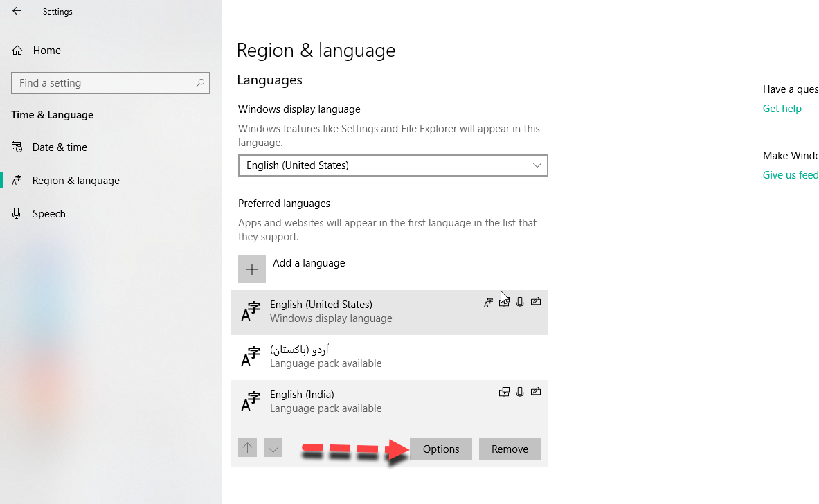Click the back arrow in Settings header

click(17, 11)
